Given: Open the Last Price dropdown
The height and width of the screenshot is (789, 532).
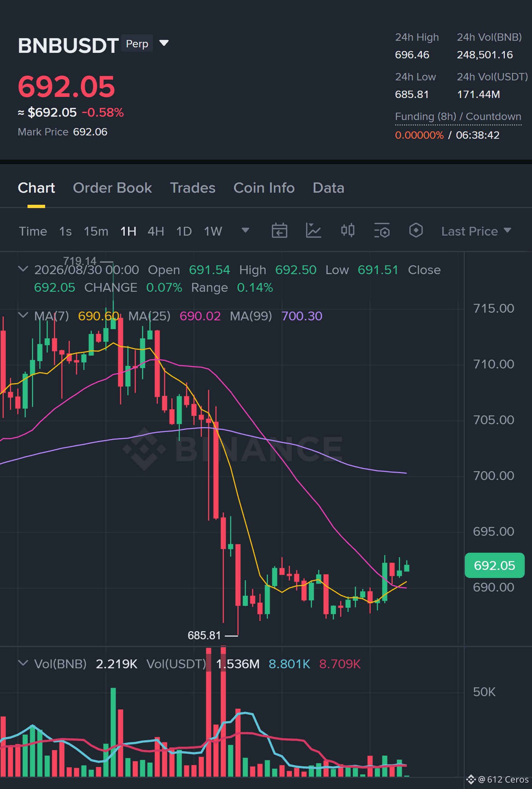Looking at the screenshot, I should tap(476, 231).
